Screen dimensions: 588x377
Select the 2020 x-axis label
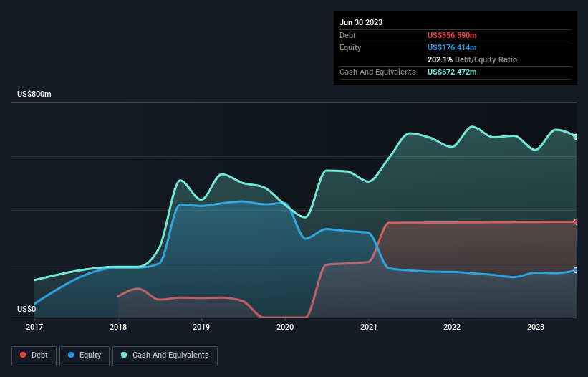[285, 327]
